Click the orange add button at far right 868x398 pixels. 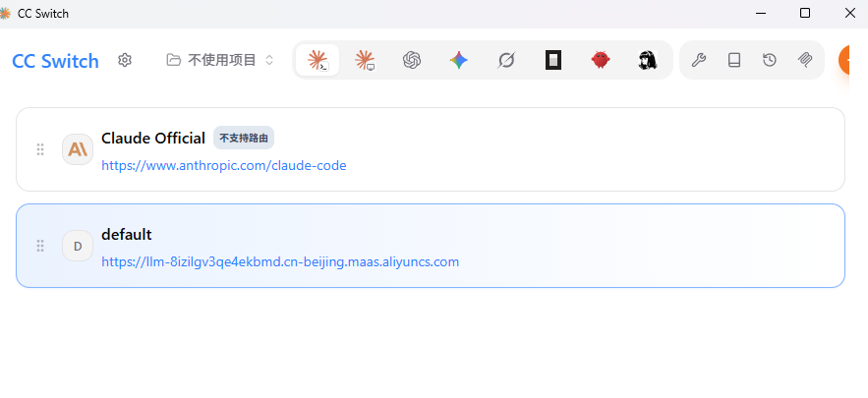844,60
